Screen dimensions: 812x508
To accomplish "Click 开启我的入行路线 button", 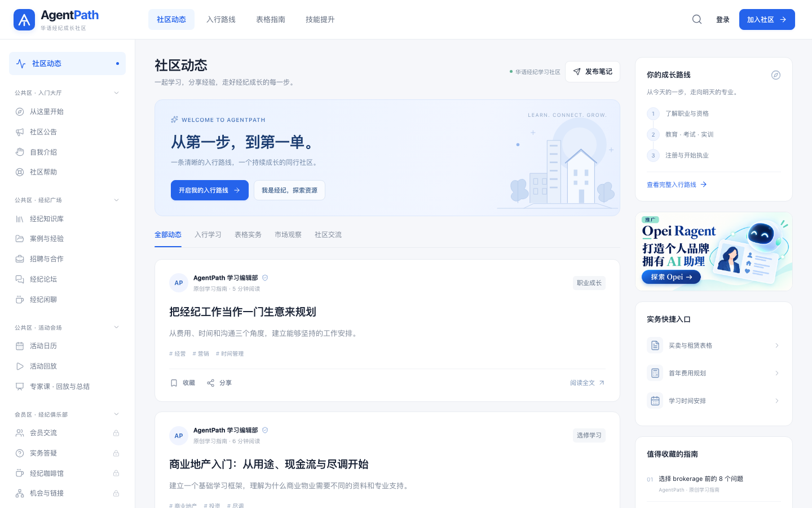I will pos(210,190).
